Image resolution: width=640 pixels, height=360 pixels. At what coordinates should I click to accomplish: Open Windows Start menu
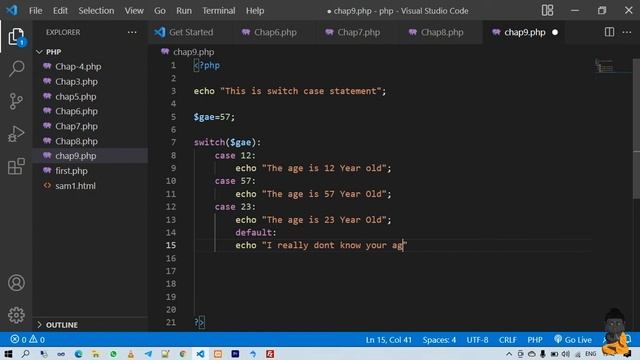pyautogui.click(x=8, y=354)
